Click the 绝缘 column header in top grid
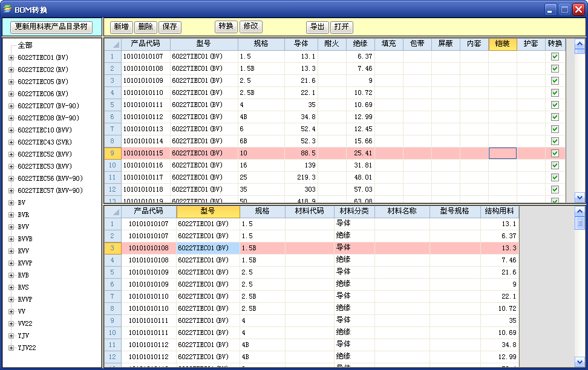 click(361, 44)
